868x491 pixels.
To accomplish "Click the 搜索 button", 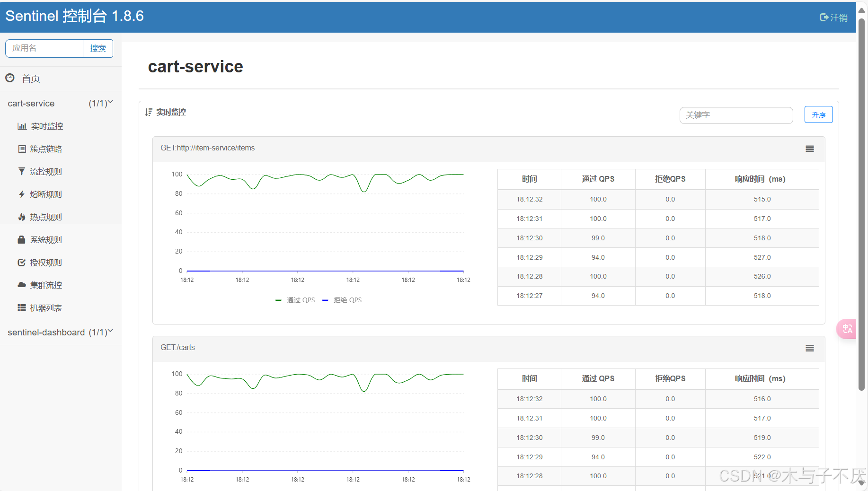I will pyautogui.click(x=98, y=48).
